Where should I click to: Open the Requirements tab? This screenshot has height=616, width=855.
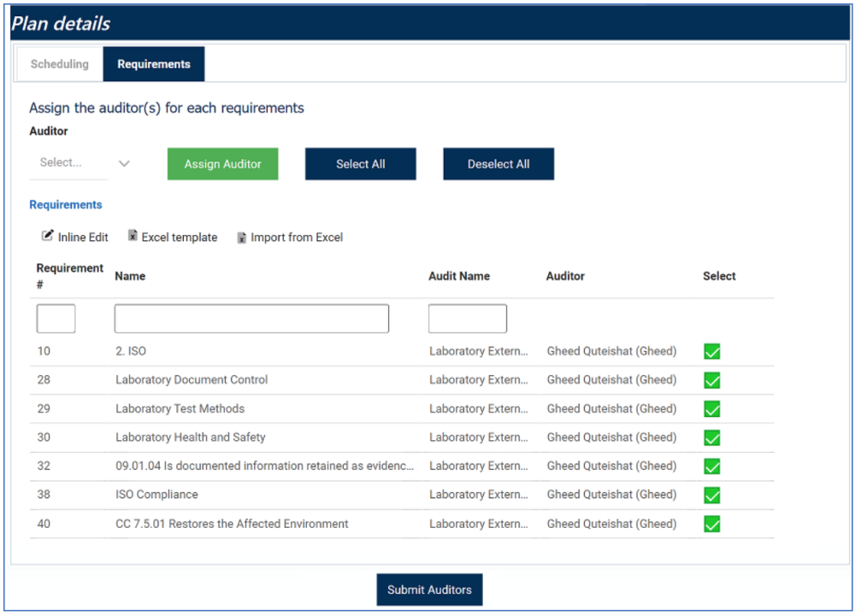[154, 64]
